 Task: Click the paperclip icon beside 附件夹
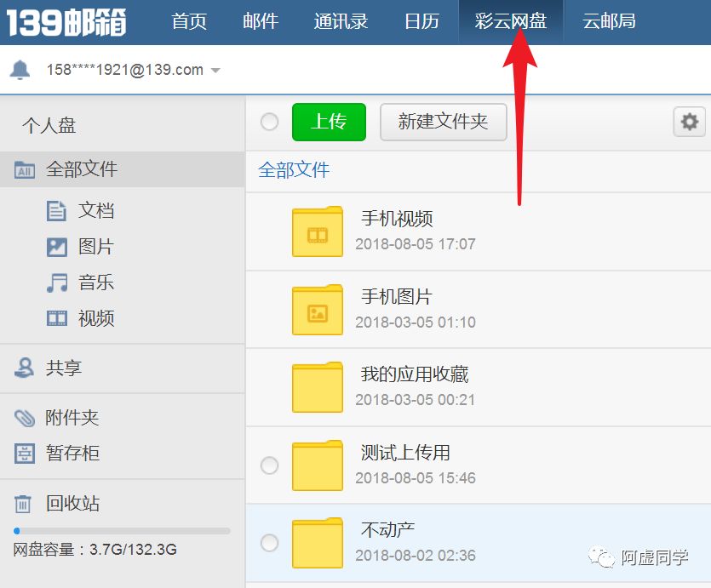point(25,418)
